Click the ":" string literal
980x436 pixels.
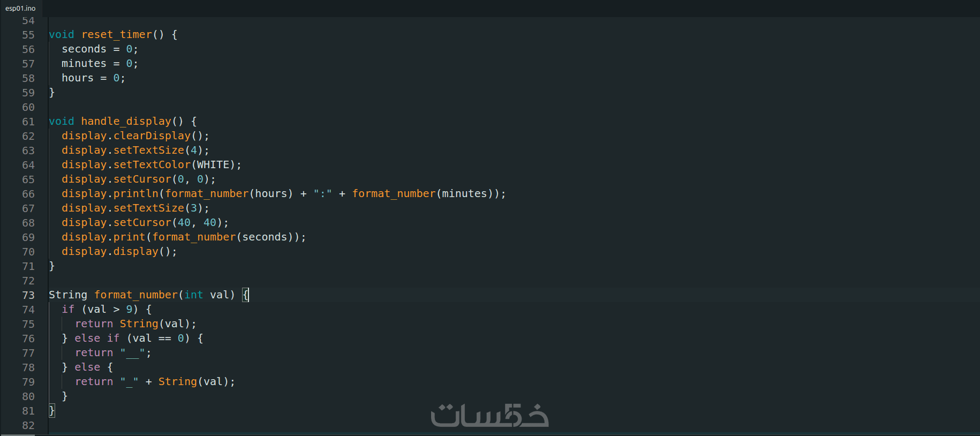click(322, 194)
